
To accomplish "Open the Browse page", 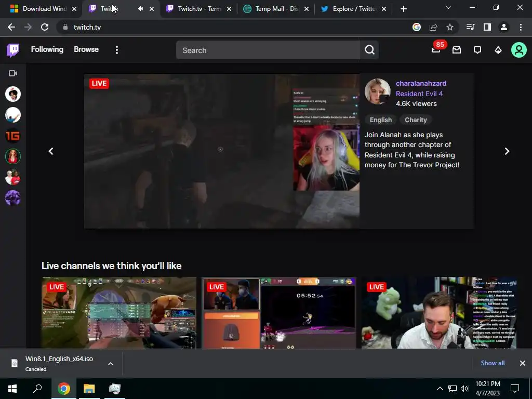I will (86, 49).
